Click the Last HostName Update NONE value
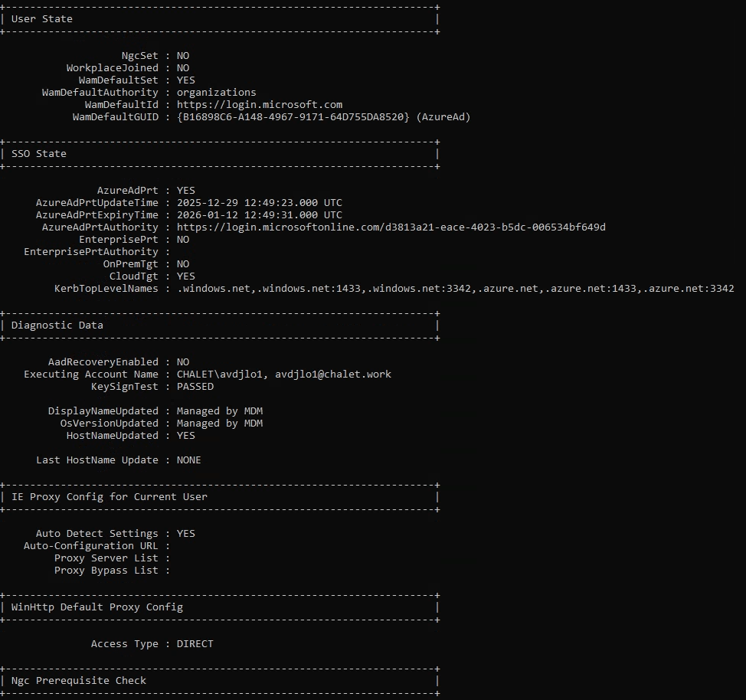The width and height of the screenshot is (746, 700). (189, 460)
